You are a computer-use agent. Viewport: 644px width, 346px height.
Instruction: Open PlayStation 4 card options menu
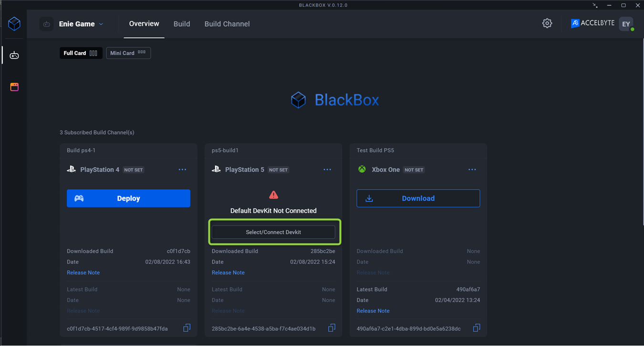coord(182,170)
